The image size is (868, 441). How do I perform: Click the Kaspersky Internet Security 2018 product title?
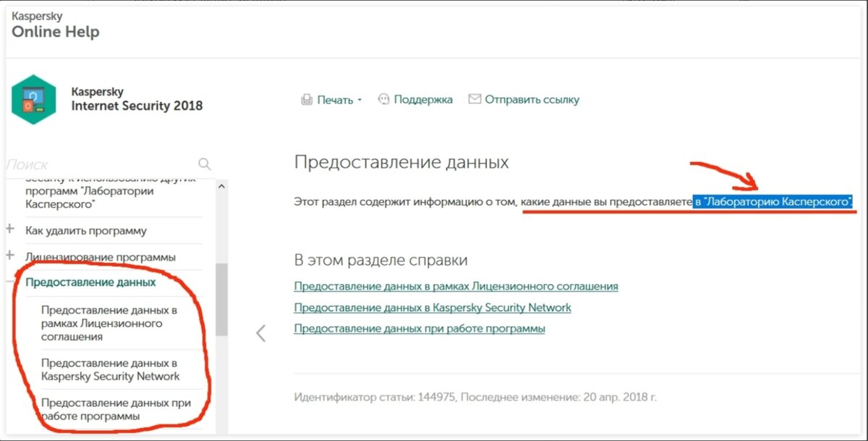click(x=137, y=99)
